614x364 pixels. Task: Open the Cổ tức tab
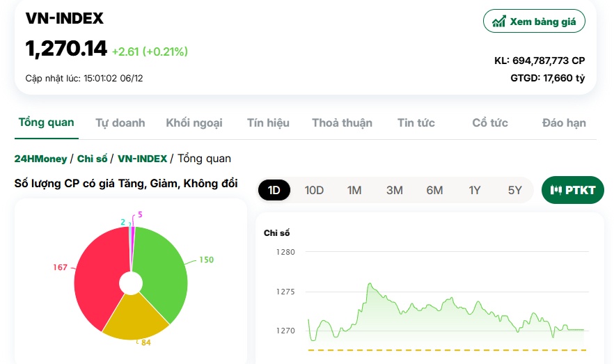tap(490, 123)
